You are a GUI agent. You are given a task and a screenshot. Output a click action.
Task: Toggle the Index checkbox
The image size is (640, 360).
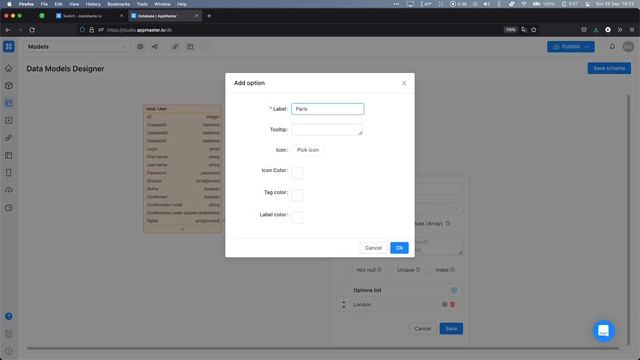pos(429,270)
